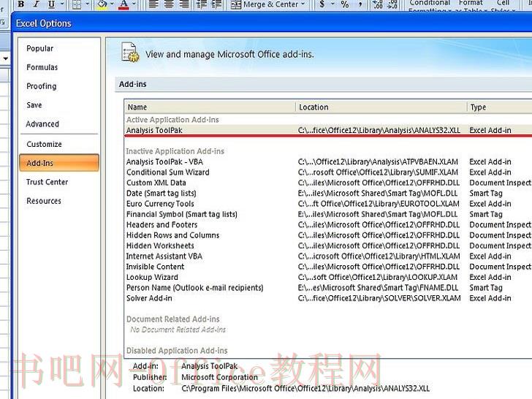Select Internet Assistant VBA add-in
Viewport: 532px width, 399px height.
(328, 256)
